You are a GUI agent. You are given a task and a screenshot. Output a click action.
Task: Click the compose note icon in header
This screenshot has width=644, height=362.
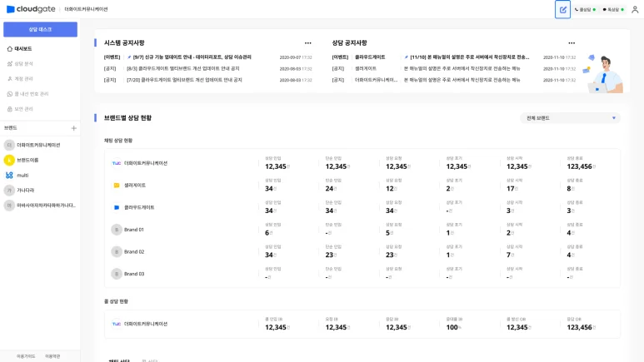(x=563, y=9)
